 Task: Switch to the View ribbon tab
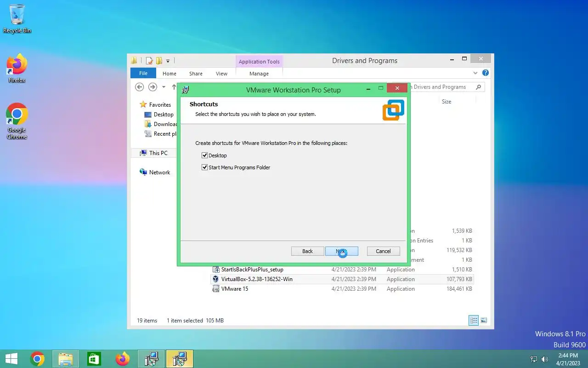(x=221, y=74)
